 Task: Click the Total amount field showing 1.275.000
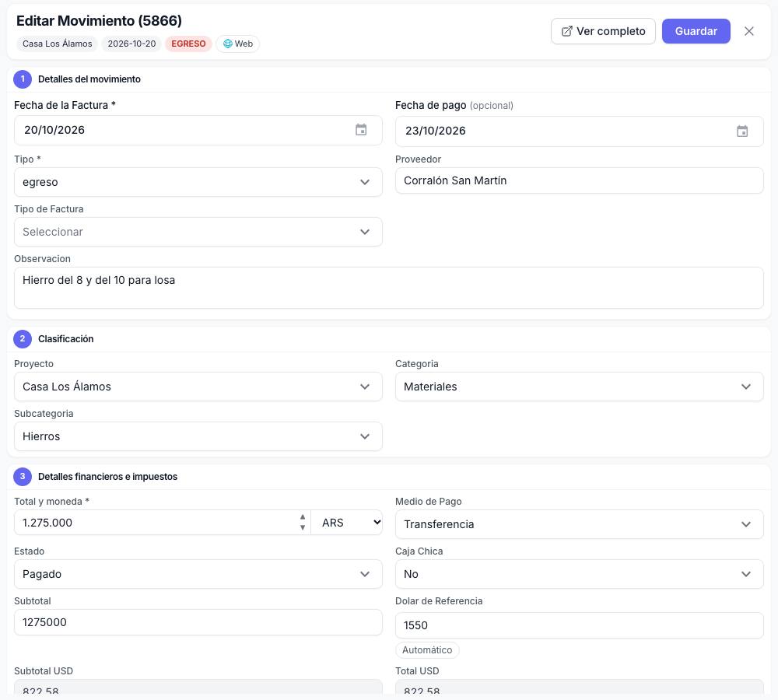click(163, 523)
